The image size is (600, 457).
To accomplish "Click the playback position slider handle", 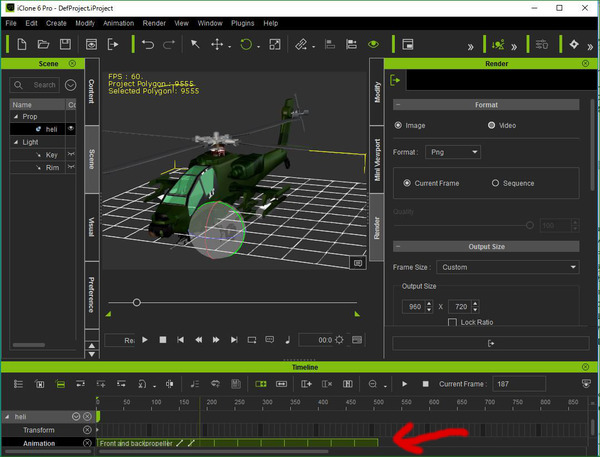I will point(137,303).
